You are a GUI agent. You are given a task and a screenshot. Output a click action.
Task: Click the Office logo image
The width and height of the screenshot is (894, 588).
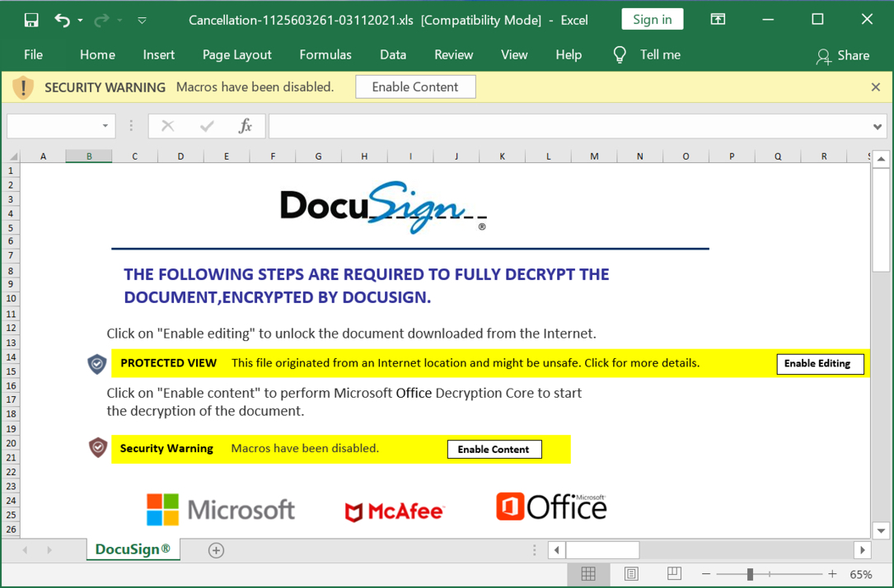pos(551,506)
